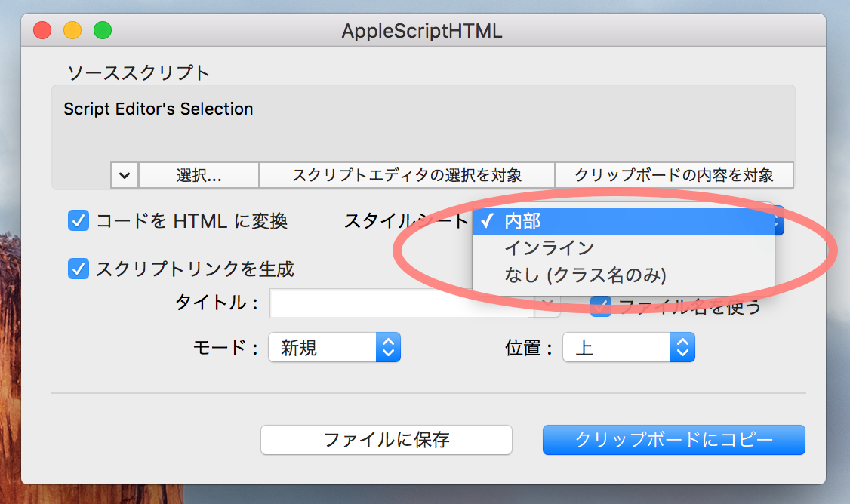Toggle スクリプトリンクを生成 checkbox
This screenshot has height=504, width=850.
[x=79, y=269]
